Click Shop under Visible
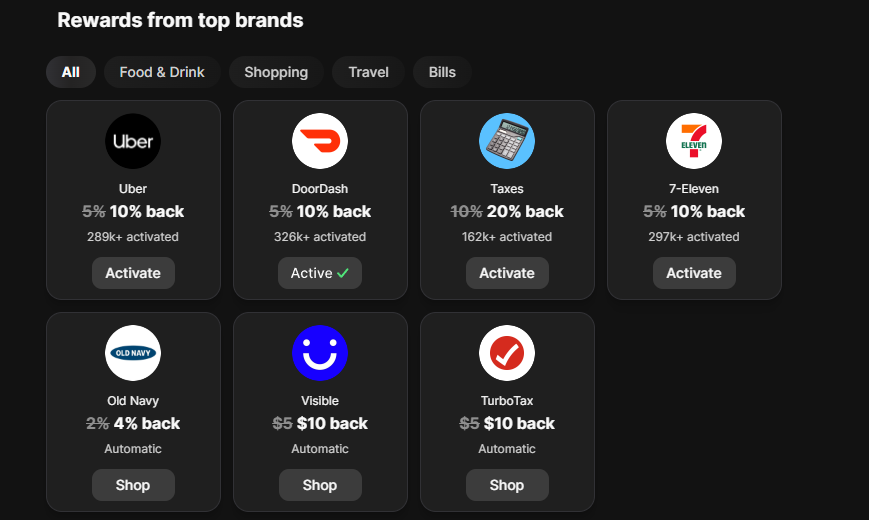 (320, 485)
